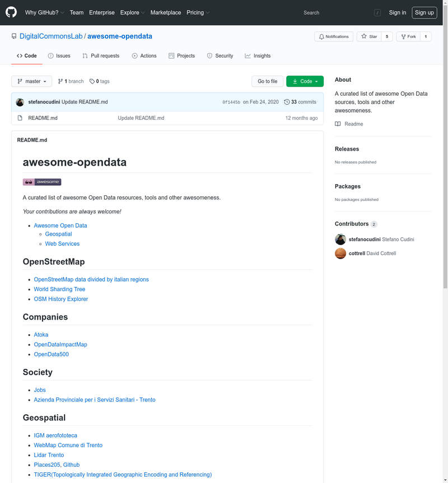Switch to the Issues tab
This screenshot has width=448, height=483.
pyautogui.click(x=59, y=56)
